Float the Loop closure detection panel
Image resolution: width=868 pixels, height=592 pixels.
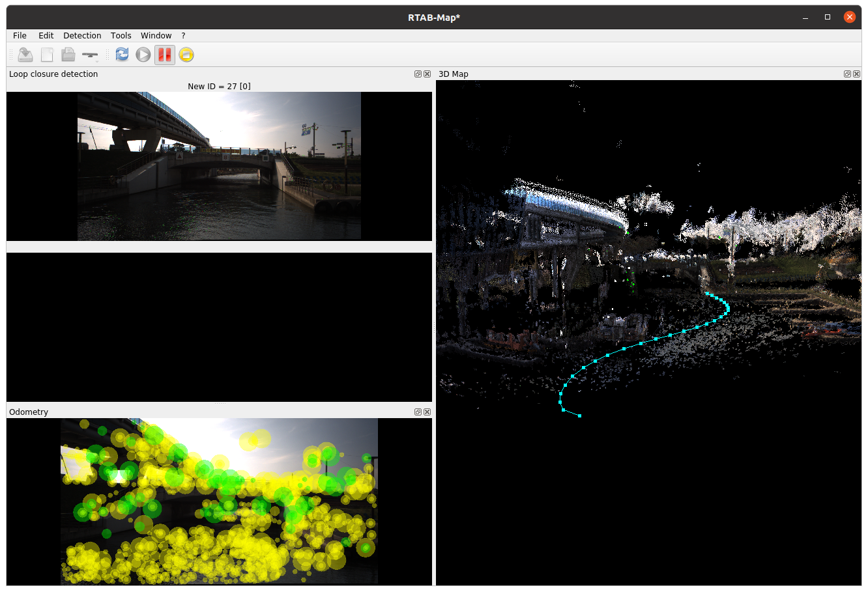coord(418,74)
